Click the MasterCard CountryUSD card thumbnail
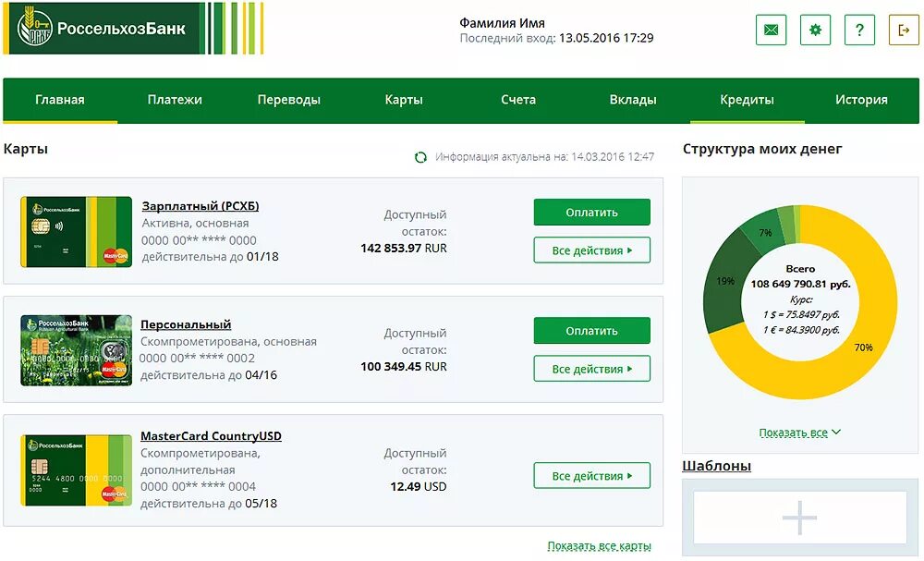This screenshot has width=924, height=561. point(76,470)
